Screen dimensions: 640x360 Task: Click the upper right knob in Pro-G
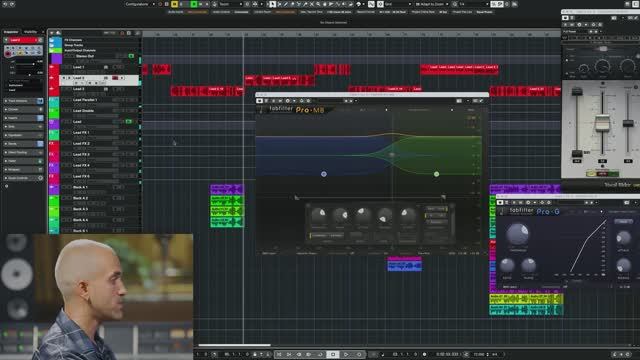(x=623, y=238)
